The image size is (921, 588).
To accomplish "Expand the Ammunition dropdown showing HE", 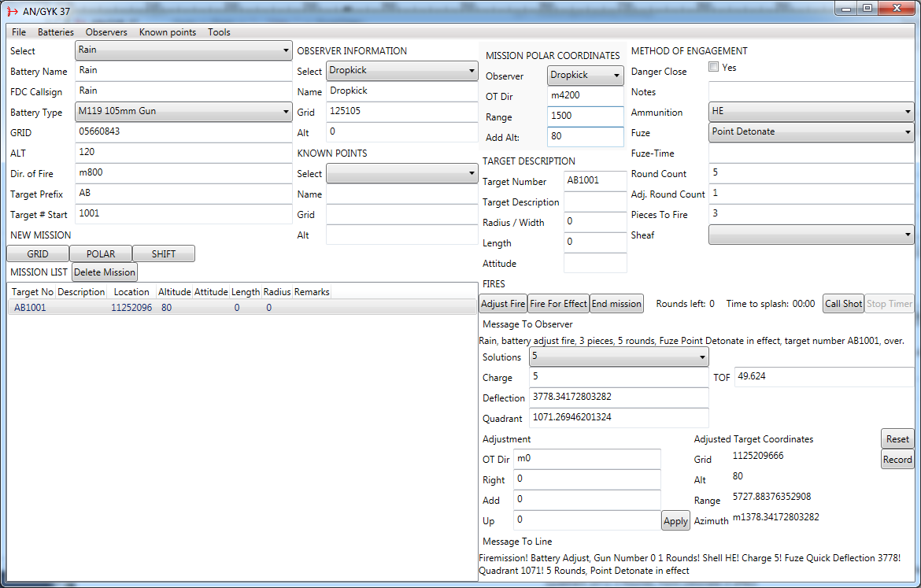I will [x=811, y=111].
